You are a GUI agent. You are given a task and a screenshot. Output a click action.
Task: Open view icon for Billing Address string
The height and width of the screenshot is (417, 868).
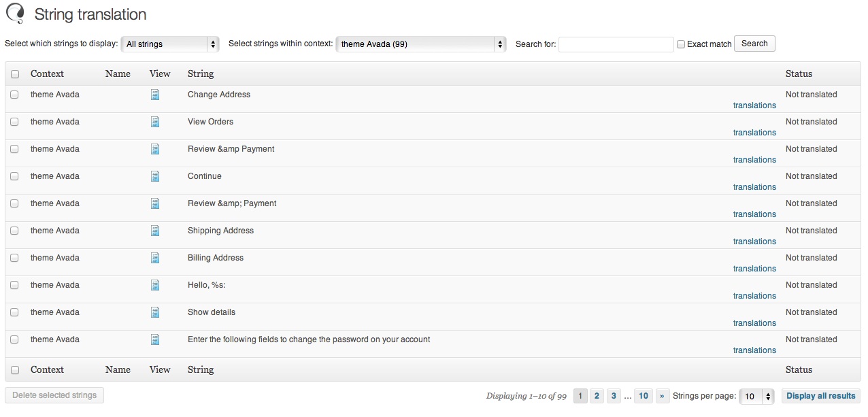pyautogui.click(x=155, y=258)
